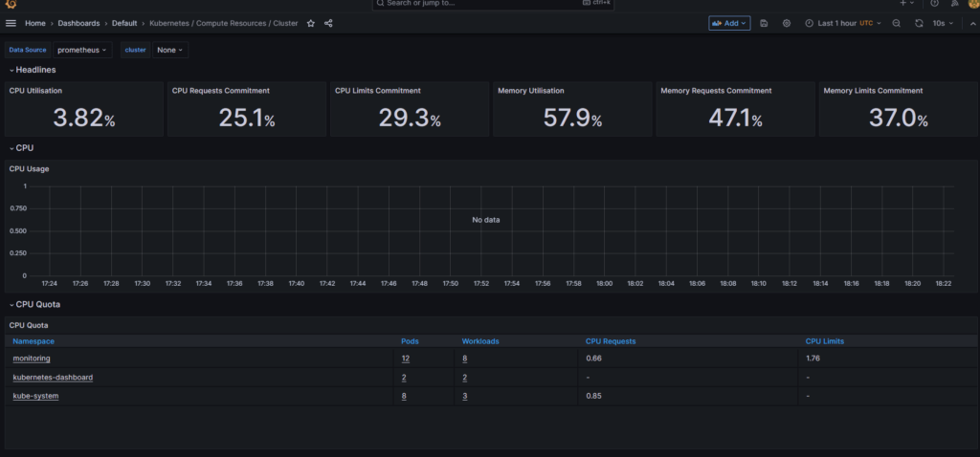Open the monitoring namespace link
980x457 pixels.
pyautogui.click(x=32, y=359)
